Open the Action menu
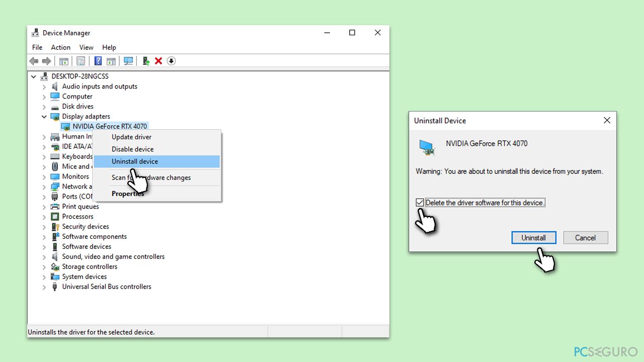This screenshot has height=362, width=644. point(61,47)
